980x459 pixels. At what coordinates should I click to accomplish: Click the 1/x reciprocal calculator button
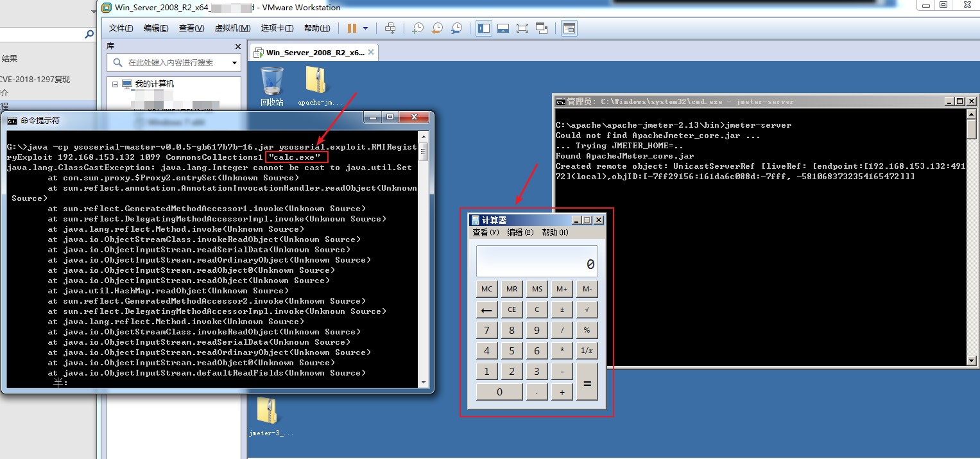(x=587, y=351)
